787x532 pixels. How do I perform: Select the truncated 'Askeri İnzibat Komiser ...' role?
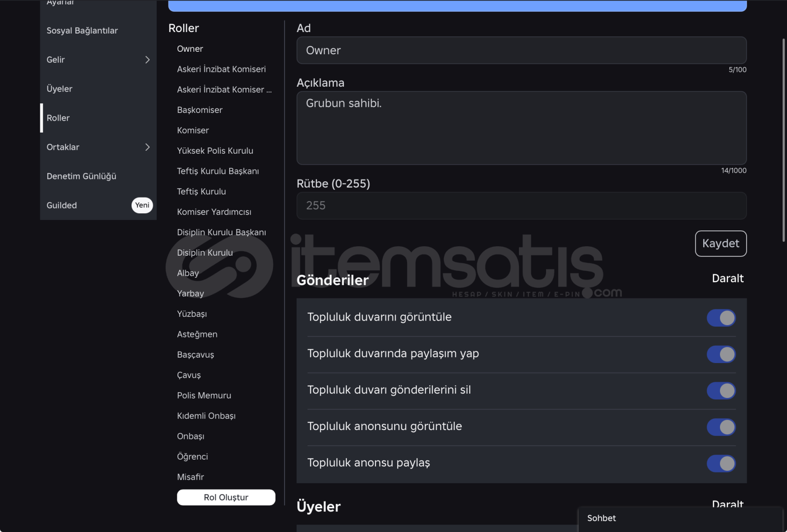(x=224, y=90)
